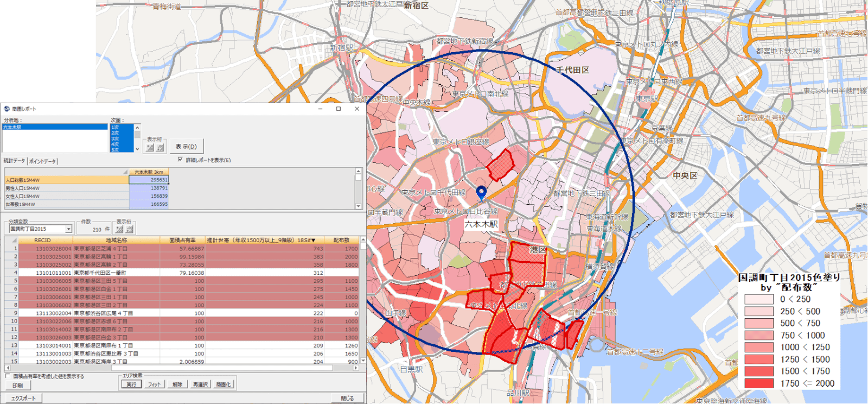
Task: Click the 港区 label on map
Action: (538, 250)
